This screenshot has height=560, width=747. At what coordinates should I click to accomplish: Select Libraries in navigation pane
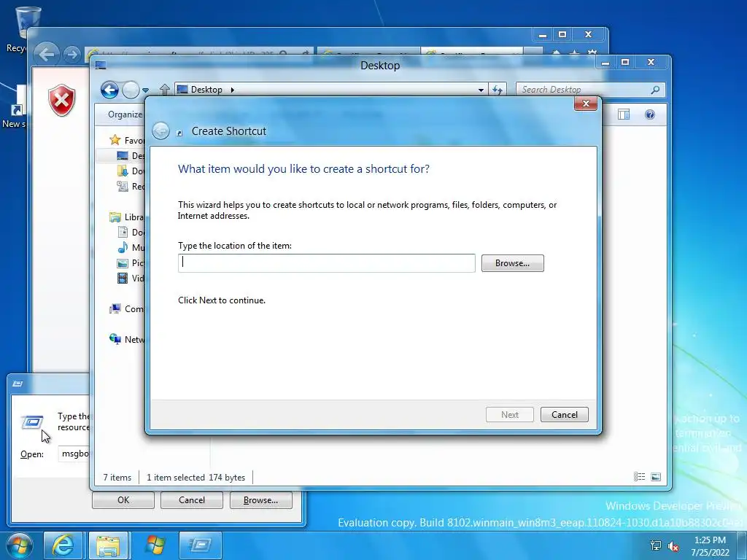(127, 217)
